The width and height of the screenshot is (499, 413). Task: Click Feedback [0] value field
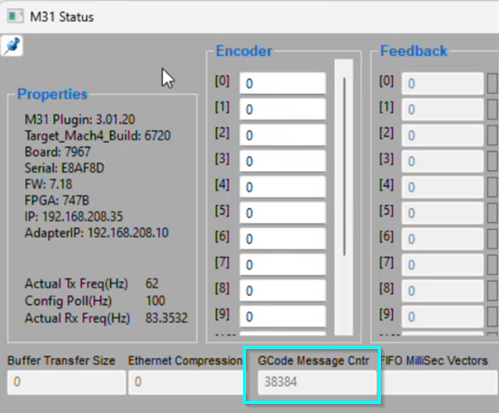click(x=442, y=83)
